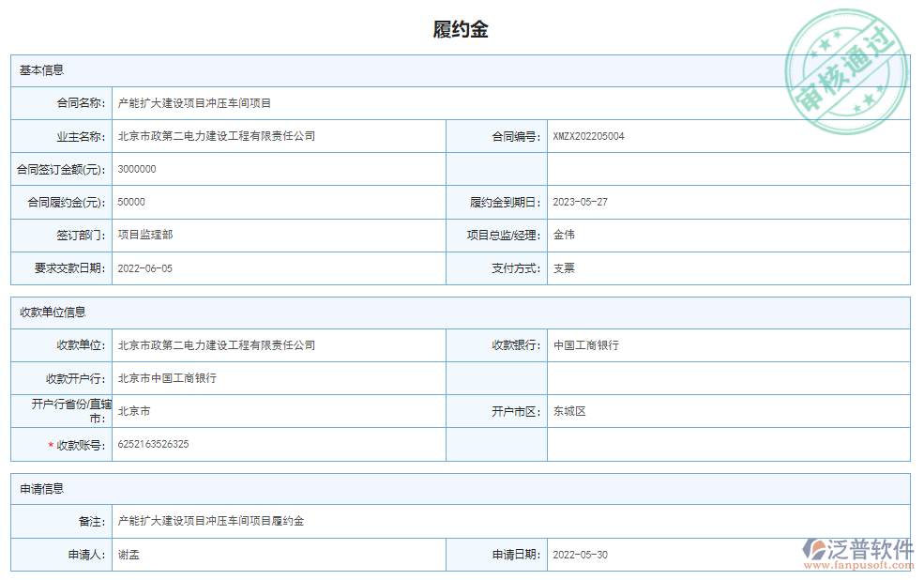
Task: Select the 支付方式 支票 field
Action: (564, 268)
